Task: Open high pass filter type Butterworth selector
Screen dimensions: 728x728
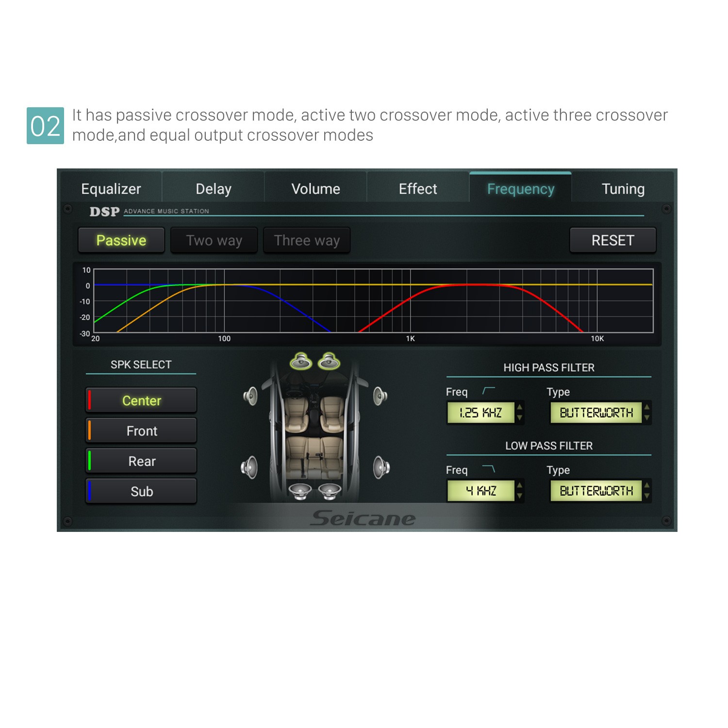Action: (596, 413)
